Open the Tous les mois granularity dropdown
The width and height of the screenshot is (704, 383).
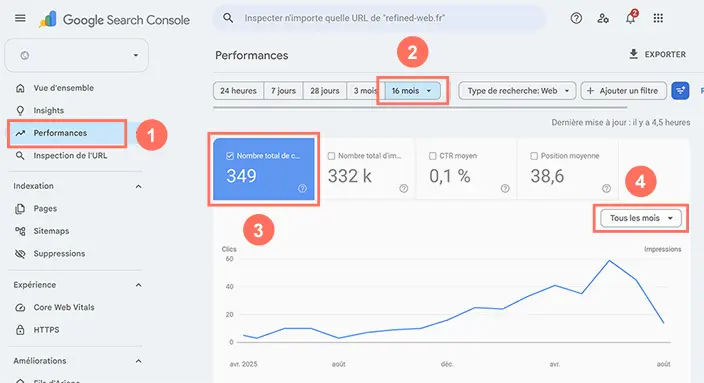pyautogui.click(x=641, y=218)
